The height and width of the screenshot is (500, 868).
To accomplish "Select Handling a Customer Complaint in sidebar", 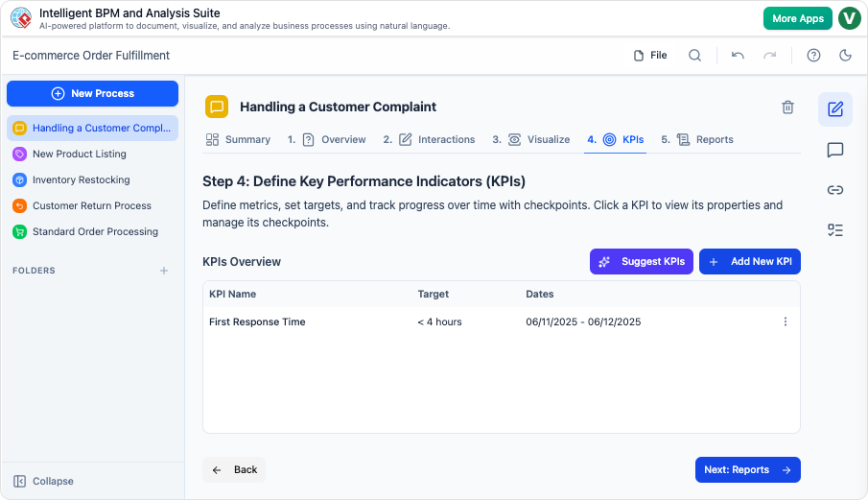I will tap(92, 128).
